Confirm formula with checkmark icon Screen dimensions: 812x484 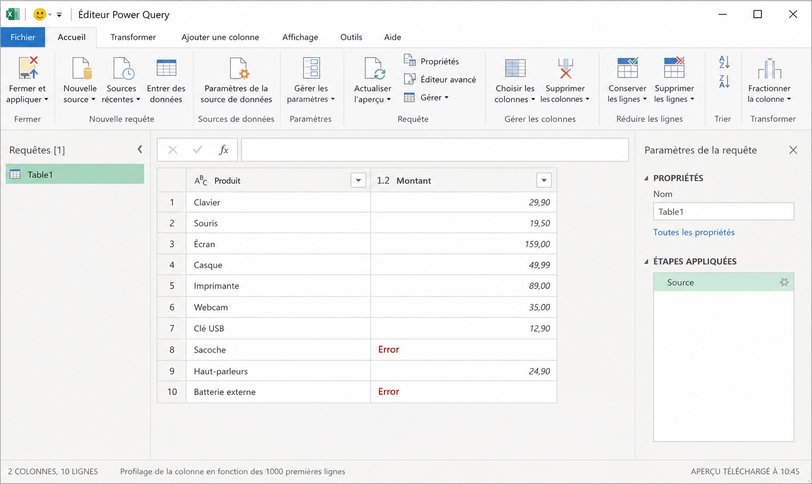tap(197, 150)
